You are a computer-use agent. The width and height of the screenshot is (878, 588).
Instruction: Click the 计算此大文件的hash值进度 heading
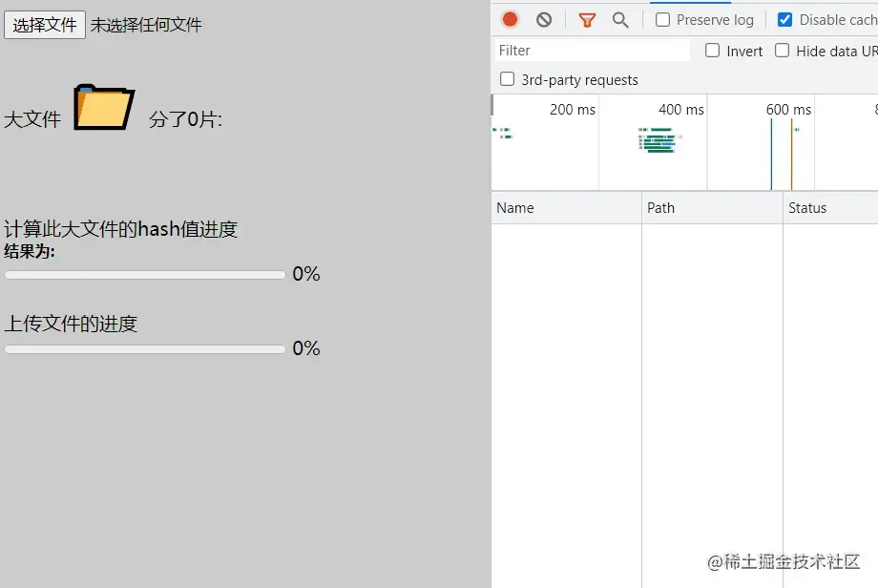(121, 229)
